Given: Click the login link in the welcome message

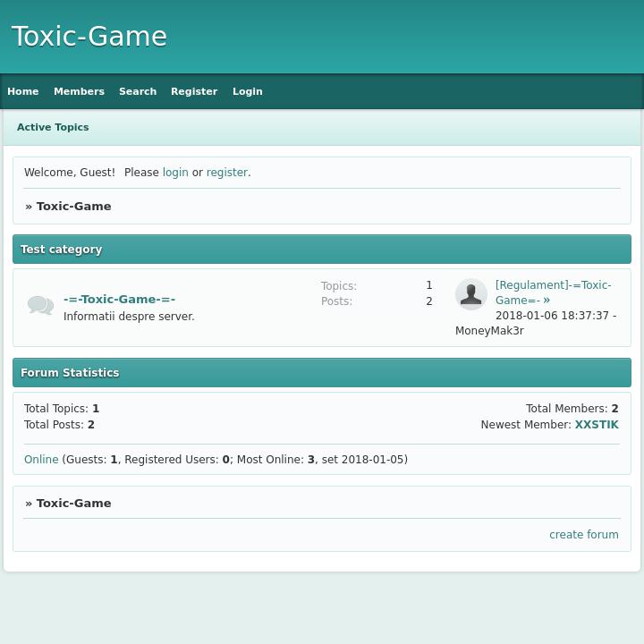Looking at the screenshot, I should pyautogui.click(x=175, y=173).
